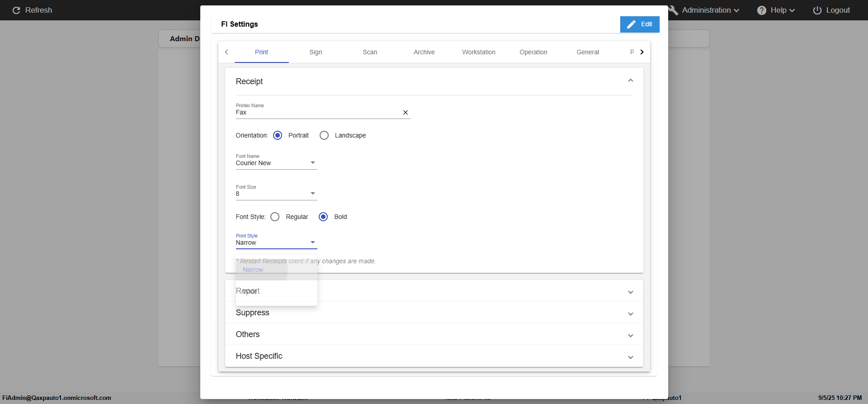
Task: Clear the Printer Name field with X icon
Action: pos(405,113)
